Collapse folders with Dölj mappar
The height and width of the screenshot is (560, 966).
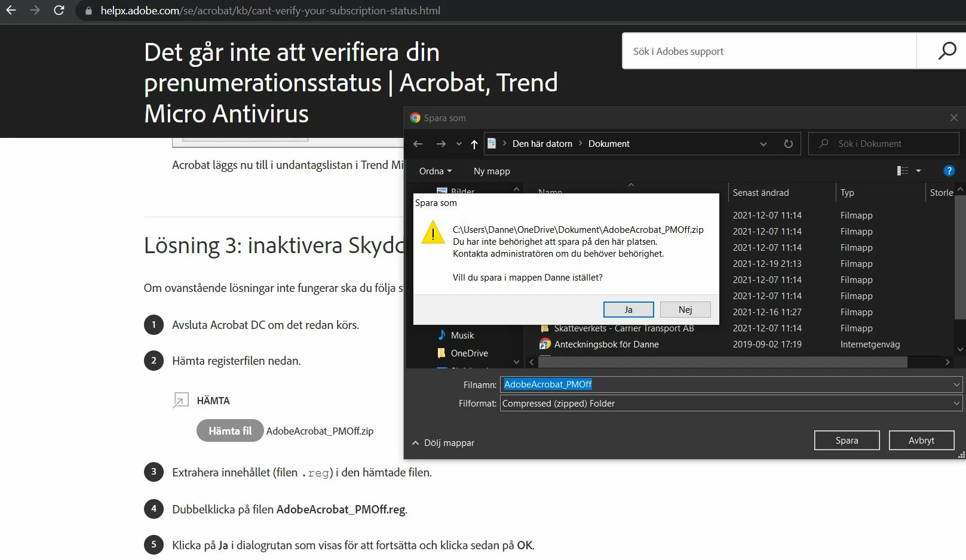443,443
